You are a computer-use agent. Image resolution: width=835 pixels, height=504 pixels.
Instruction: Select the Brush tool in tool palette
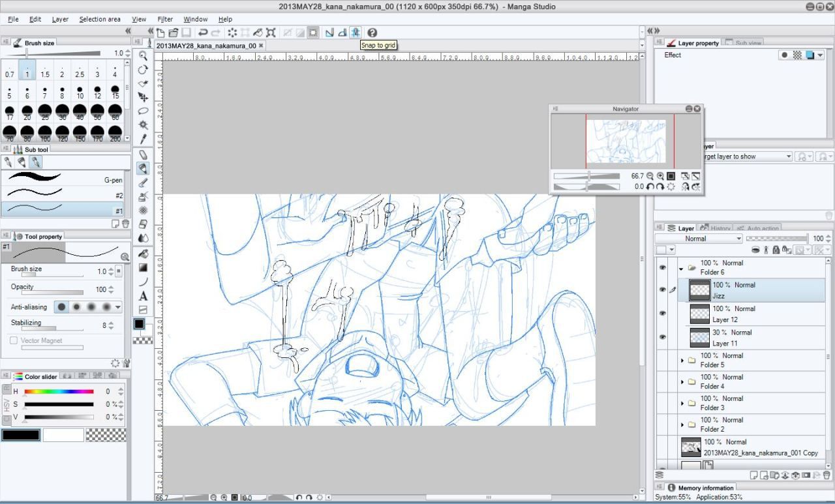(143, 183)
